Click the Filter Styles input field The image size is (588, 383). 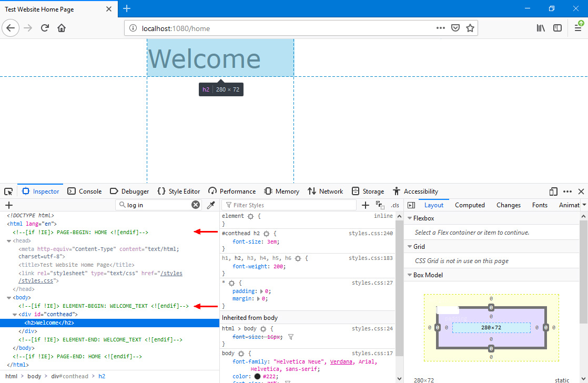[289, 205]
